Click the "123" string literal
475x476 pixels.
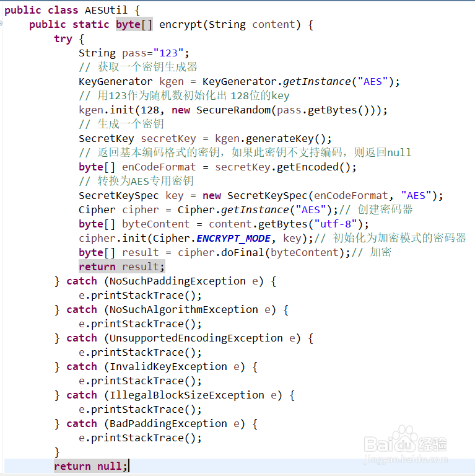168,53
